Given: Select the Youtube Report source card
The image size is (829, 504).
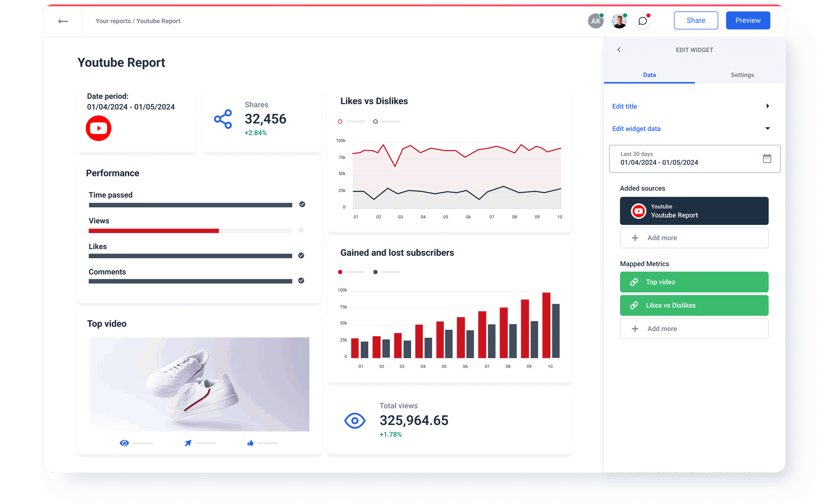Looking at the screenshot, I should (x=694, y=210).
